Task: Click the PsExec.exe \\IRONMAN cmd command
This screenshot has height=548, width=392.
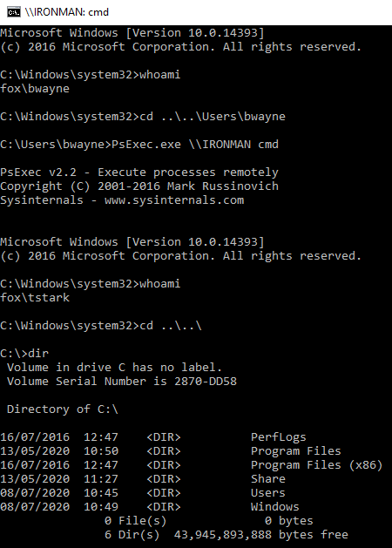Action: (x=195, y=145)
